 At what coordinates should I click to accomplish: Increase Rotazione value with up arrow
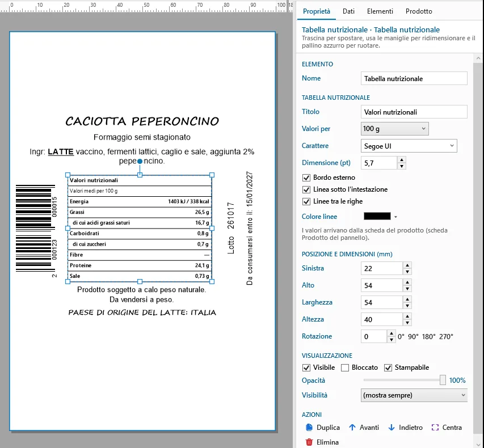click(391, 333)
